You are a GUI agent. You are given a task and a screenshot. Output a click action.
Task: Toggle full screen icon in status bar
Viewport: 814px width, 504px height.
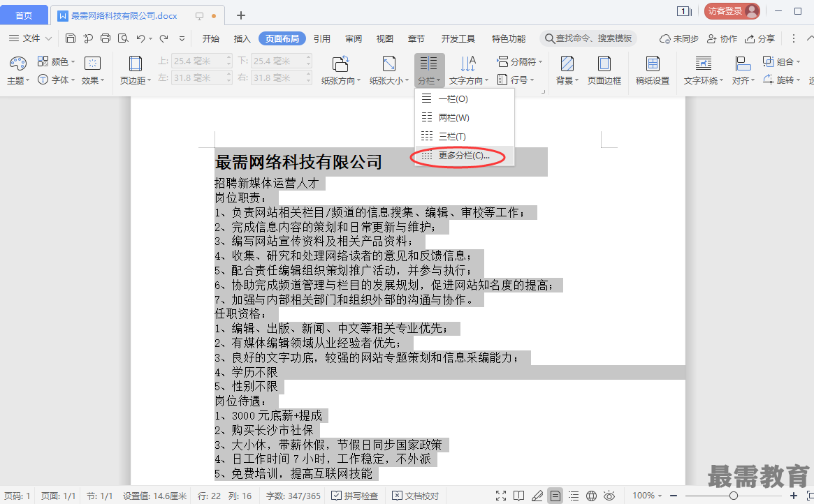501,496
